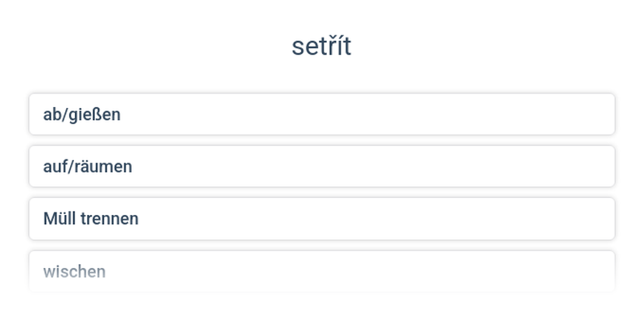The width and height of the screenshot is (644, 322).
Task: Click the quiz question text 'setřít'
Action: tap(321, 47)
